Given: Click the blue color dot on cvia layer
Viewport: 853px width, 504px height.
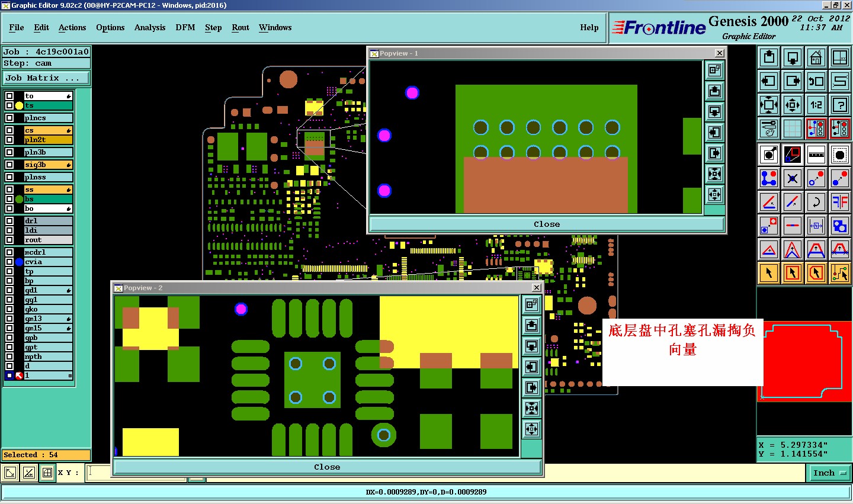Looking at the screenshot, I should (19, 262).
